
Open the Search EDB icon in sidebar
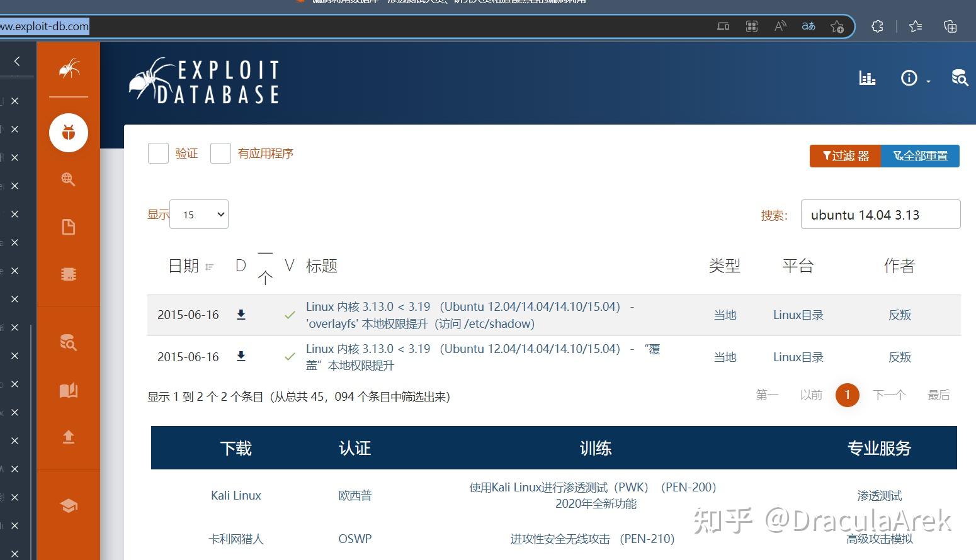pyautogui.click(x=69, y=342)
